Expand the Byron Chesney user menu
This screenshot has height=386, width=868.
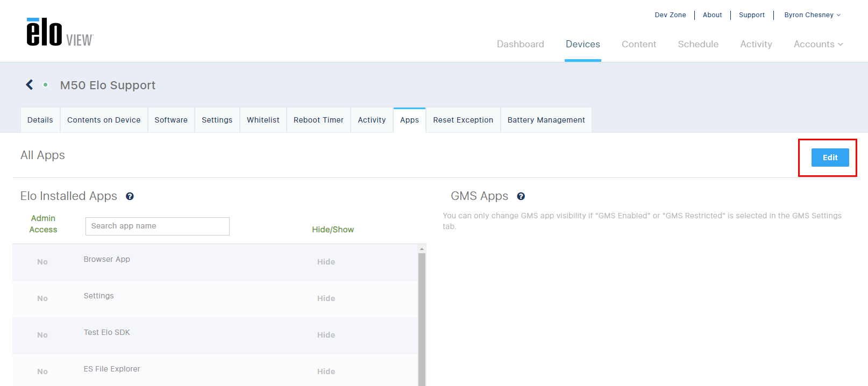pos(812,15)
